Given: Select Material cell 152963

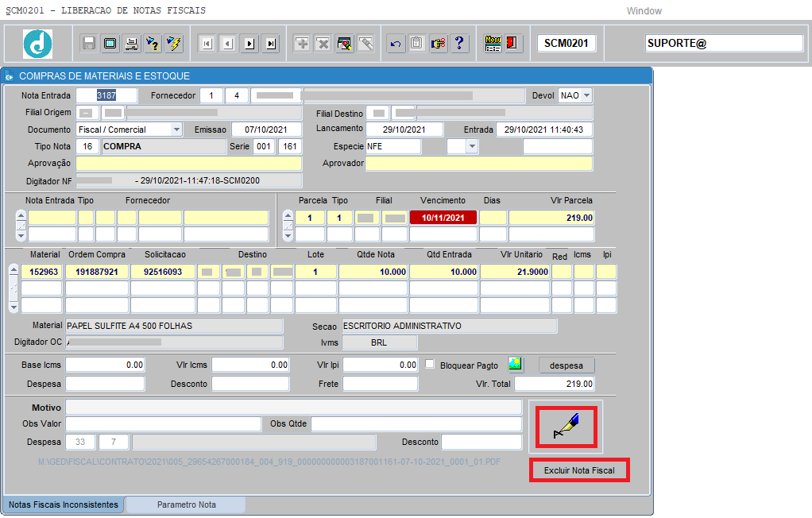Looking at the screenshot, I should pyautogui.click(x=42, y=272).
